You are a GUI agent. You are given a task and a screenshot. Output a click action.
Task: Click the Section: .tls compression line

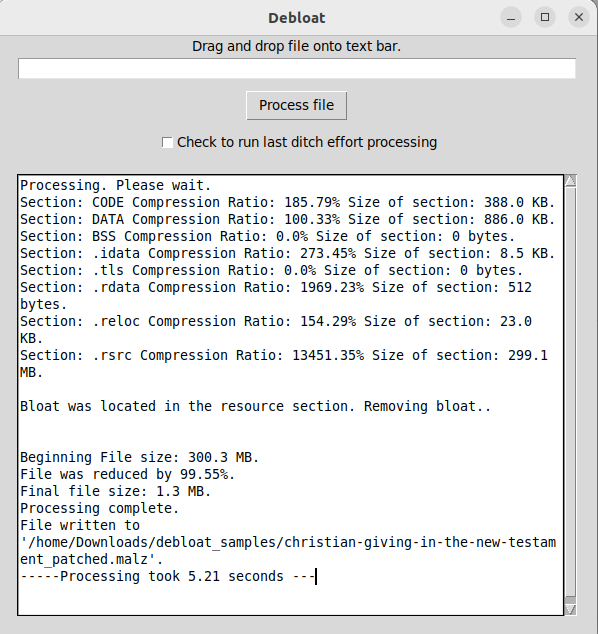click(x=272, y=270)
